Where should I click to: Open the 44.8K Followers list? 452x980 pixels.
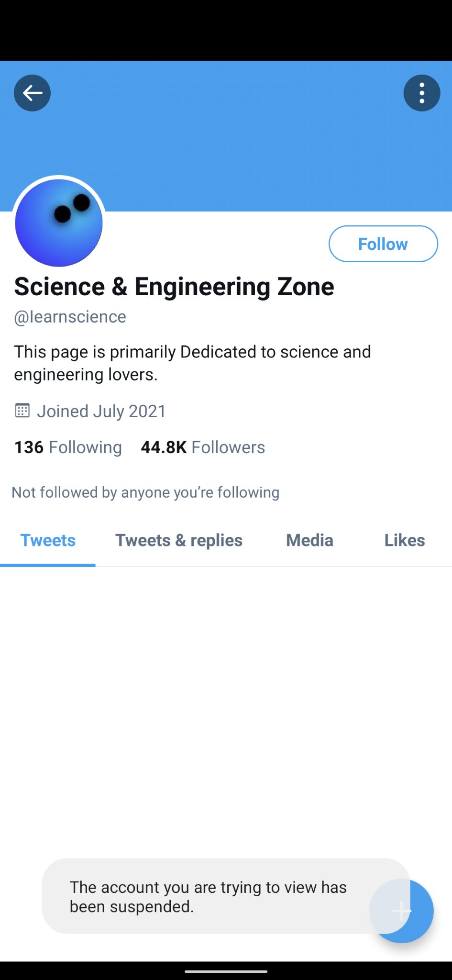pos(203,447)
